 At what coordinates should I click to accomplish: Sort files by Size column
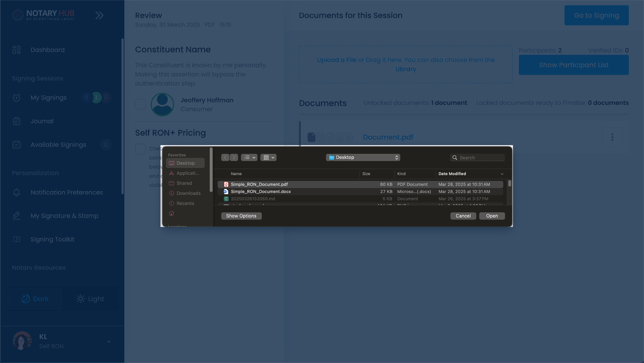point(366,174)
